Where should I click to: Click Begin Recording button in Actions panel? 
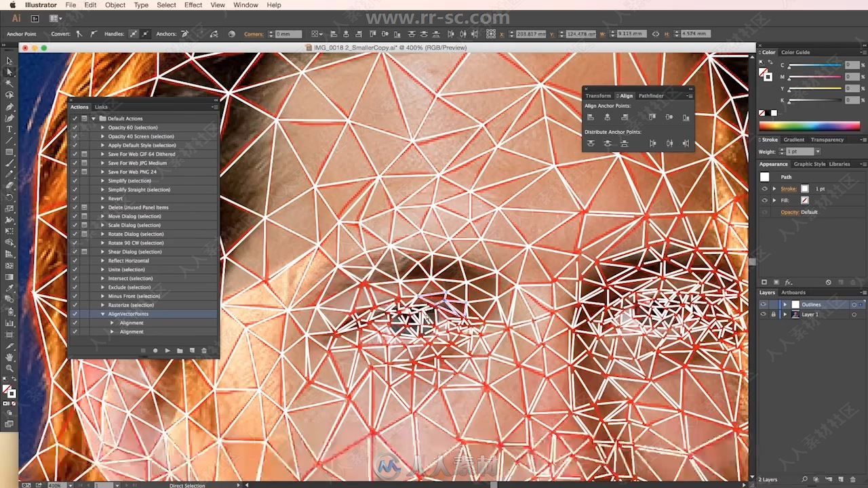pyautogui.click(x=155, y=350)
